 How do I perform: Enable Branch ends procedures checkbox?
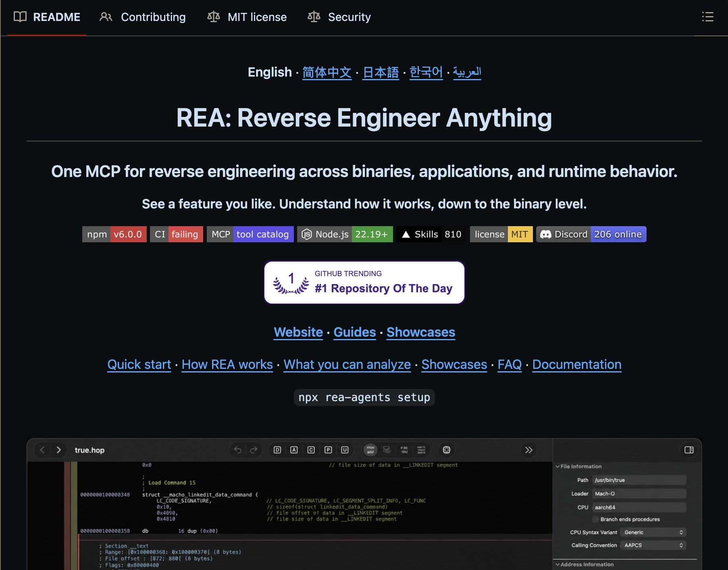pyautogui.click(x=595, y=519)
